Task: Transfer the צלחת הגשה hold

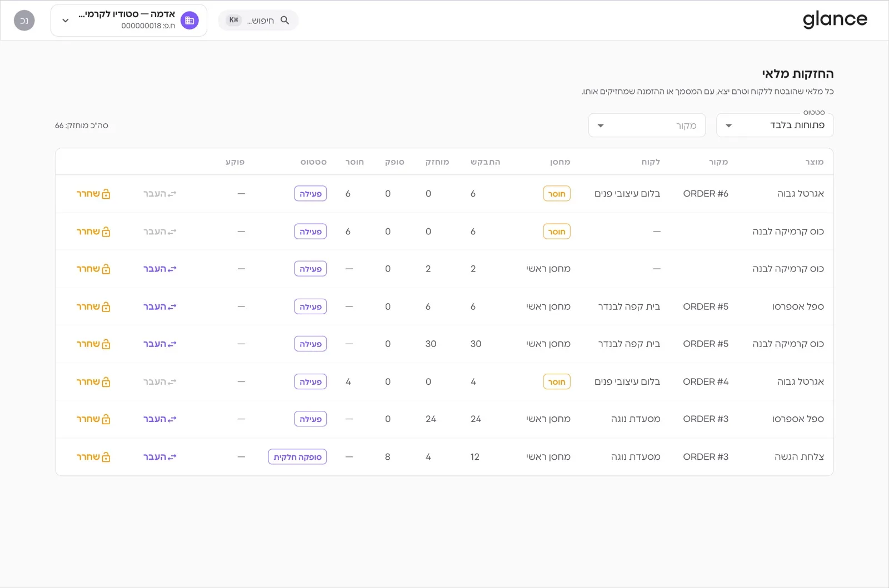Action: pyautogui.click(x=160, y=457)
